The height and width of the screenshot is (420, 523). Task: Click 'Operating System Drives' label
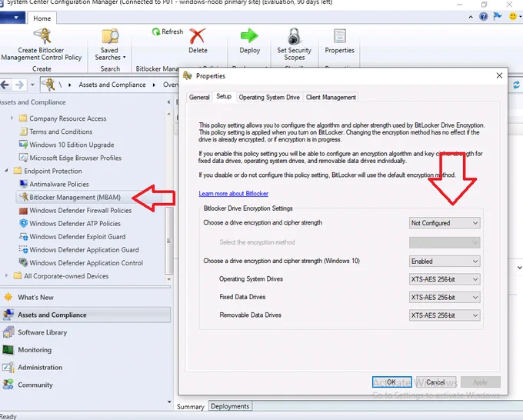[251, 279]
